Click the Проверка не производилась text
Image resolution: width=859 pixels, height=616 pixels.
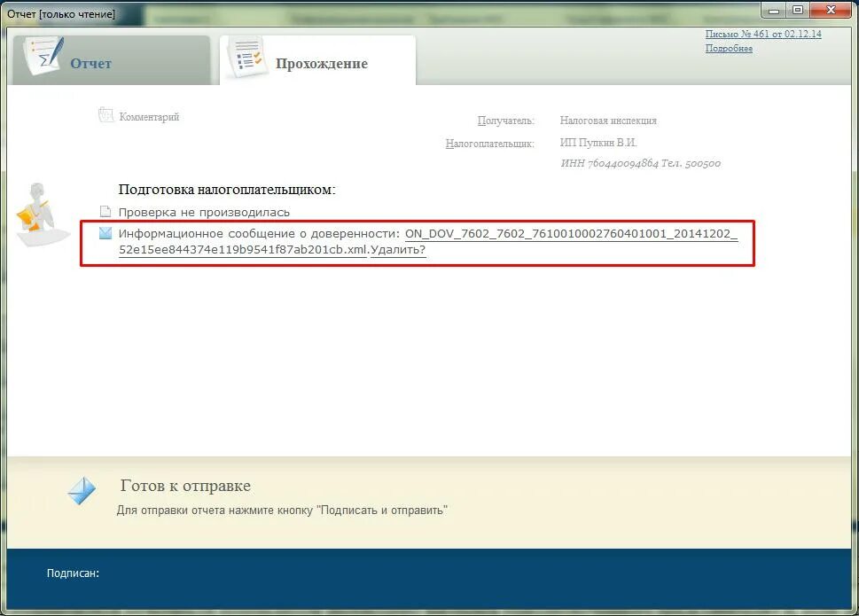pos(205,213)
